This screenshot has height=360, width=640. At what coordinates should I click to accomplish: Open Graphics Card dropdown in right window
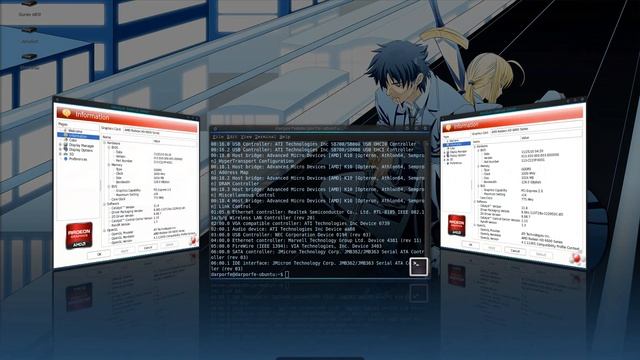coord(536,130)
